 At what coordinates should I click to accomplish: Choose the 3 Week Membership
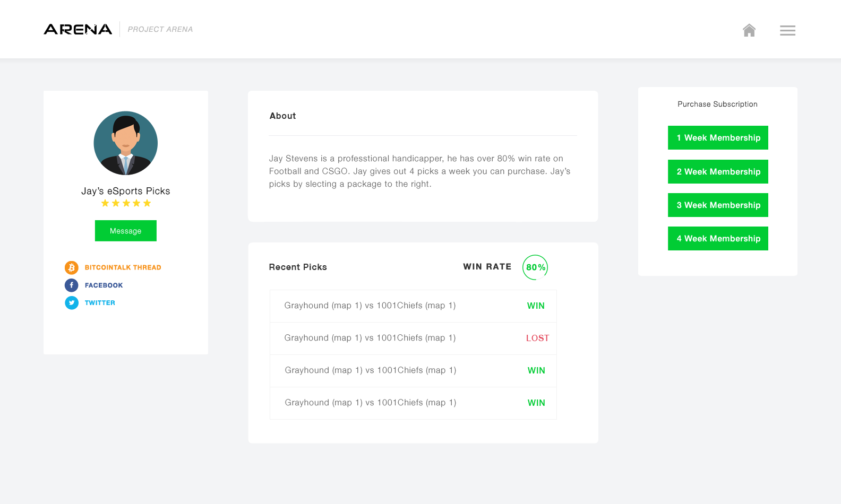(718, 205)
